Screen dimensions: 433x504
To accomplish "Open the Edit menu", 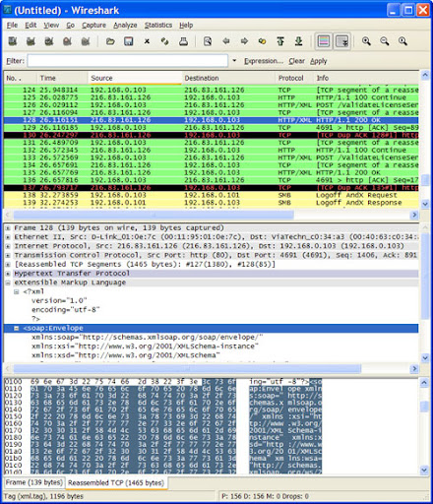I will click(31, 25).
